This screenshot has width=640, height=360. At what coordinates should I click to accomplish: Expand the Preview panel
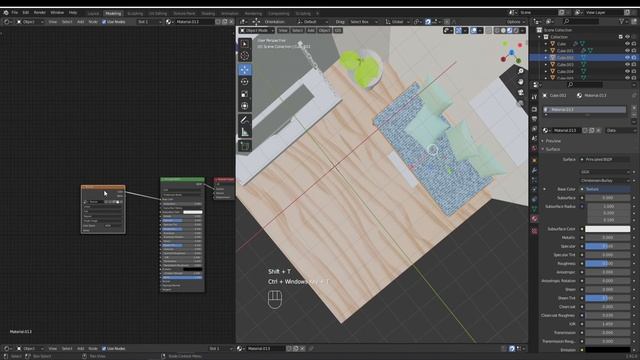553,141
